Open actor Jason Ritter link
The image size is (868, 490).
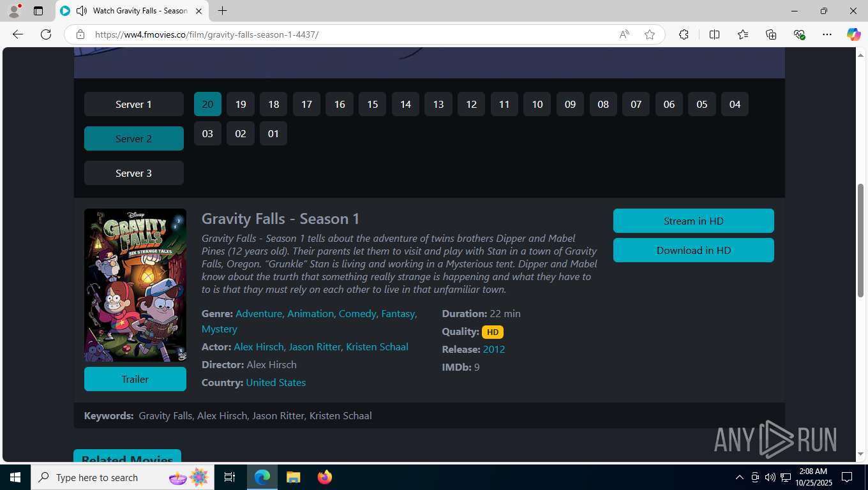point(315,346)
